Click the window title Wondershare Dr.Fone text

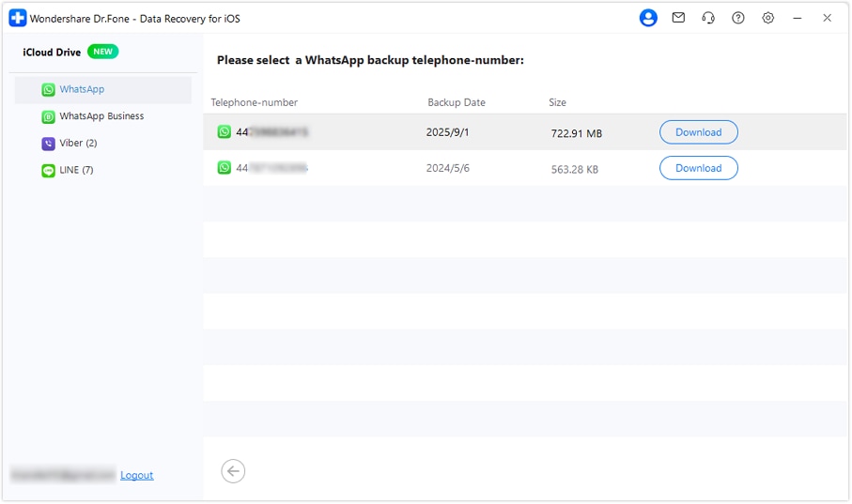(x=134, y=19)
